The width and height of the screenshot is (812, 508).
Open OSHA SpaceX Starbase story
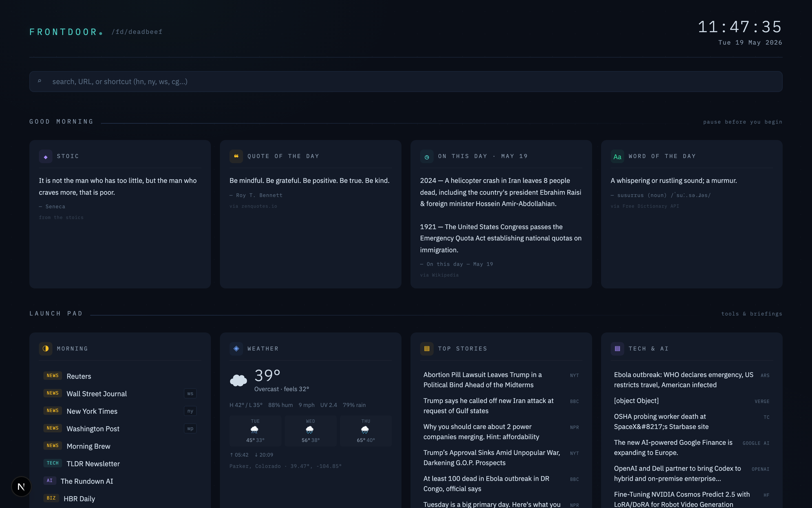tap(692, 422)
